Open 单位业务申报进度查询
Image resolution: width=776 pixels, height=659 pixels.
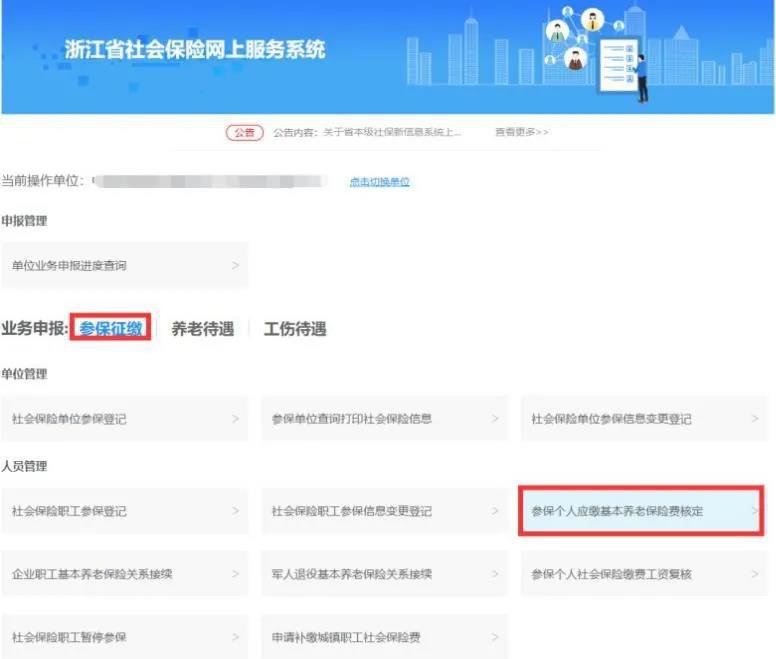point(124,266)
